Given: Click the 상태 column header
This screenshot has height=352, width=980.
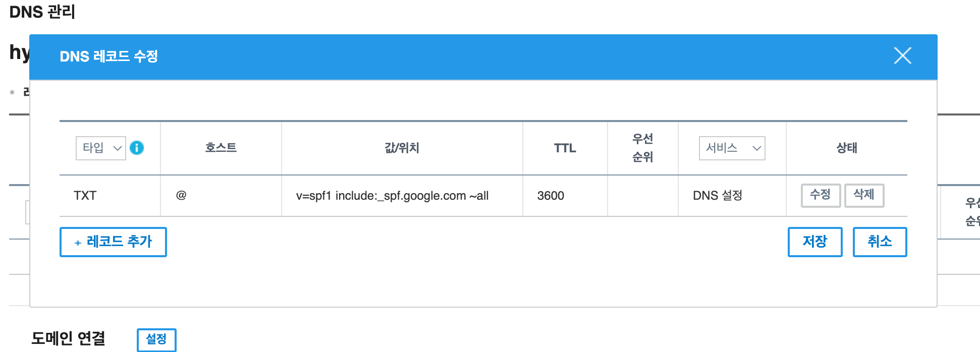Looking at the screenshot, I should pos(846,148).
